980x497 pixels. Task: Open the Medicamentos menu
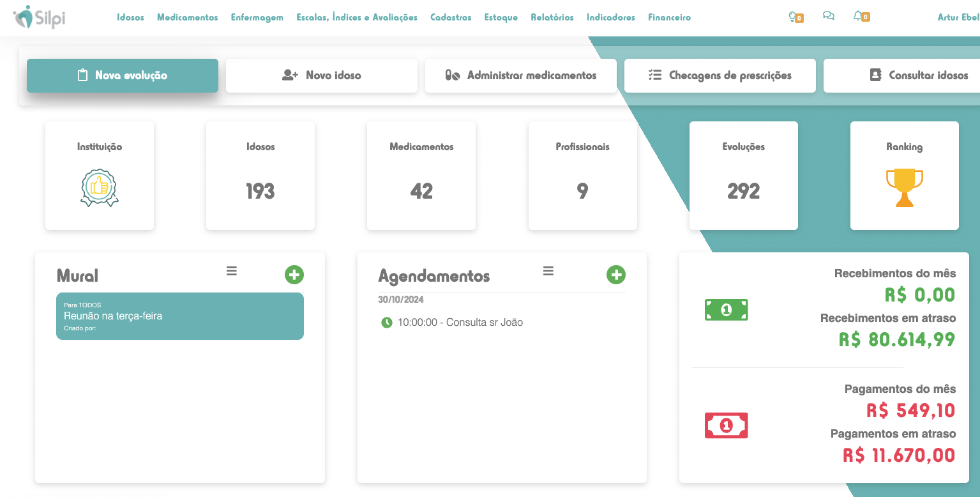pyautogui.click(x=187, y=17)
